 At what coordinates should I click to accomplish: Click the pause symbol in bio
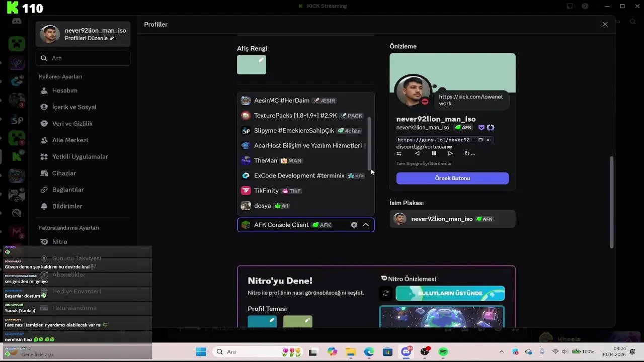click(434, 153)
